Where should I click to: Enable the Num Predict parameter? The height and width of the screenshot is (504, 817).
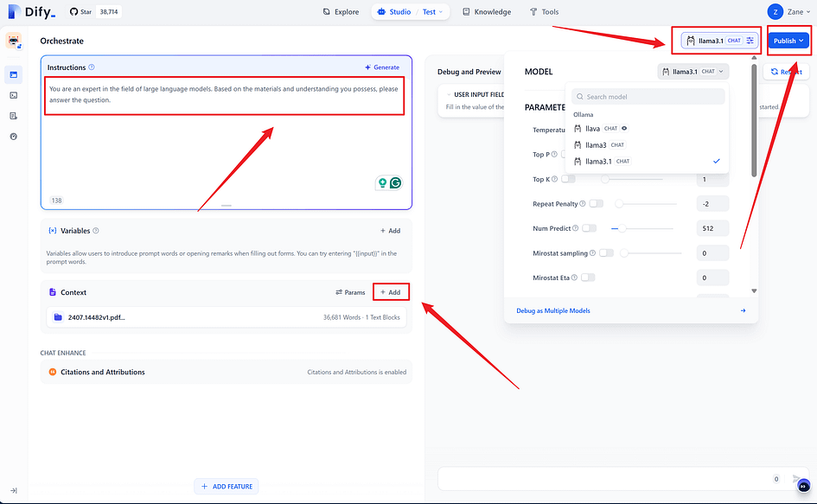pos(590,227)
